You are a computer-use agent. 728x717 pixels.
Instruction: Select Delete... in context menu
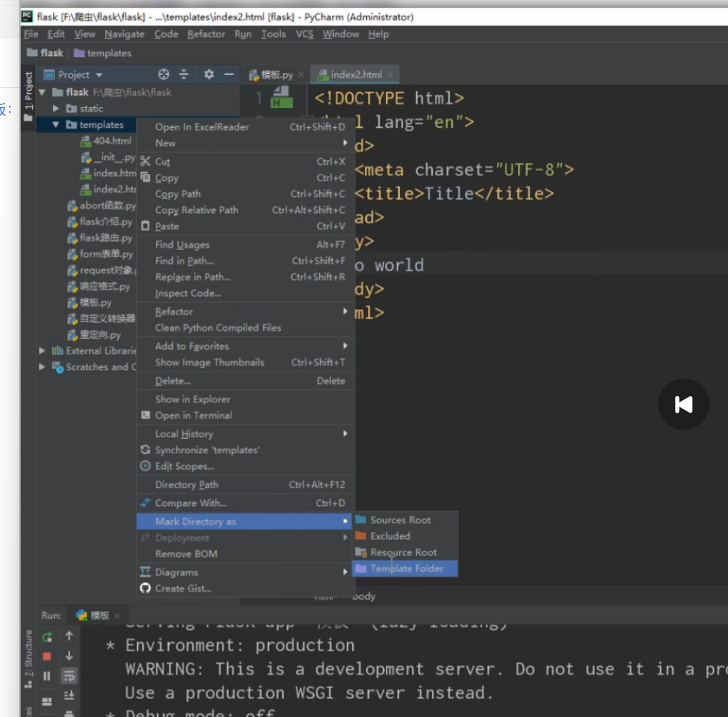click(x=245, y=380)
